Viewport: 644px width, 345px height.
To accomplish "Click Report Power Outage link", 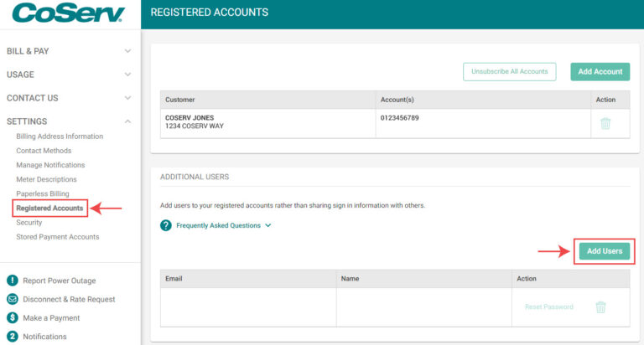I will [x=60, y=281].
